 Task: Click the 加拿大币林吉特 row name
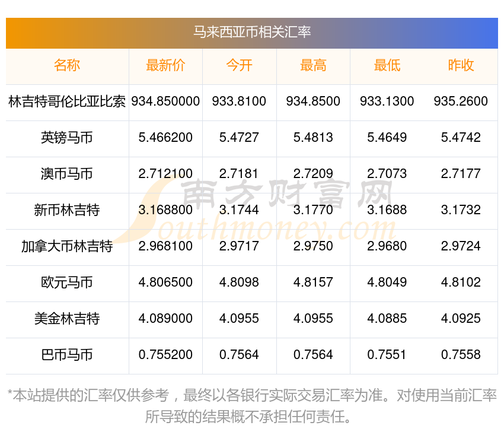(x=67, y=246)
